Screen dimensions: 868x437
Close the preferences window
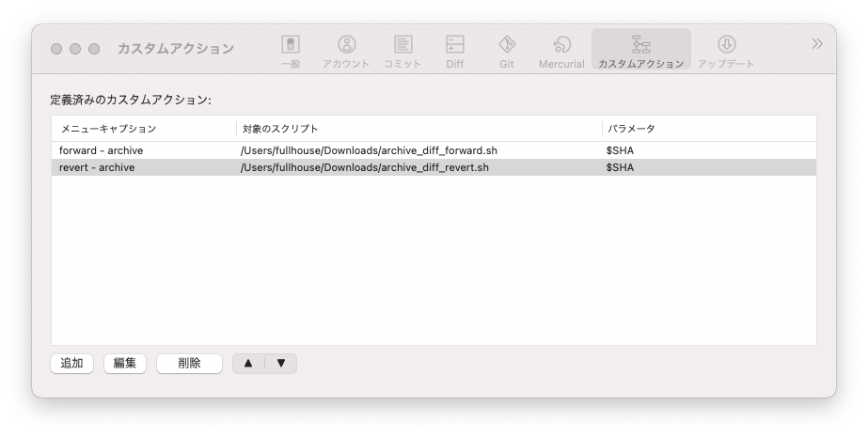pos(56,49)
